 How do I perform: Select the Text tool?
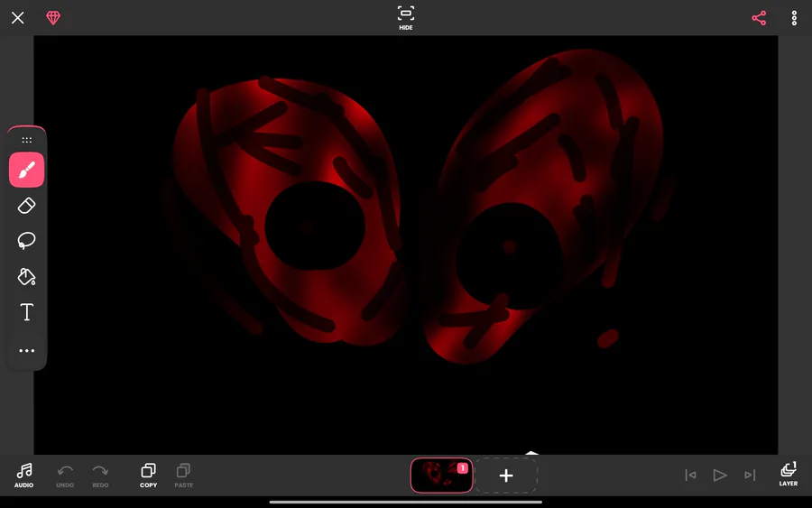tap(26, 312)
